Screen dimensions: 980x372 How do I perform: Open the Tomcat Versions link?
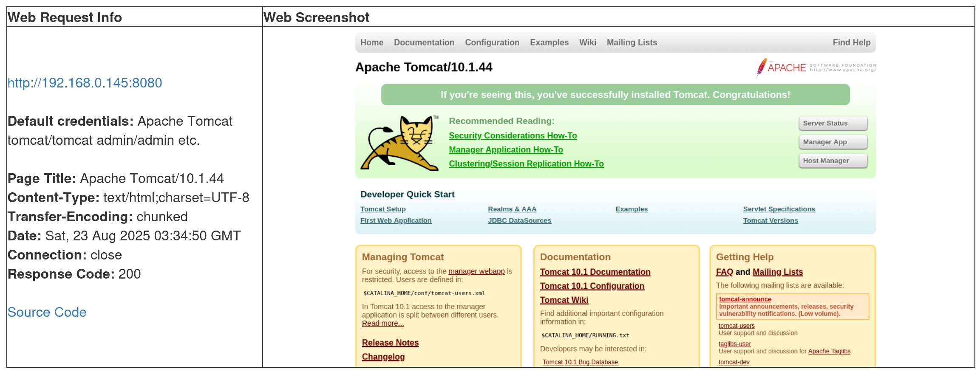pos(770,220)
